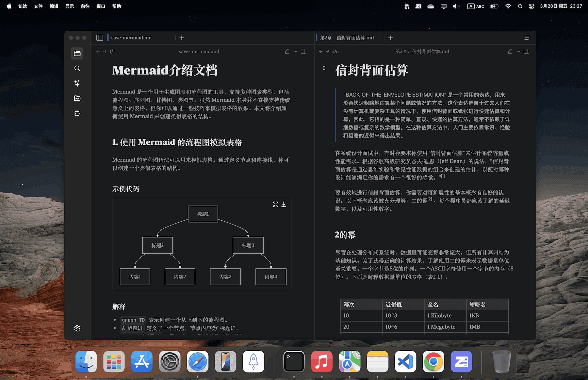Image resolution: width=588 pixels, height=380 pixels.
Task: Open Terminal from the Dock
Action: tap(294, 362)
